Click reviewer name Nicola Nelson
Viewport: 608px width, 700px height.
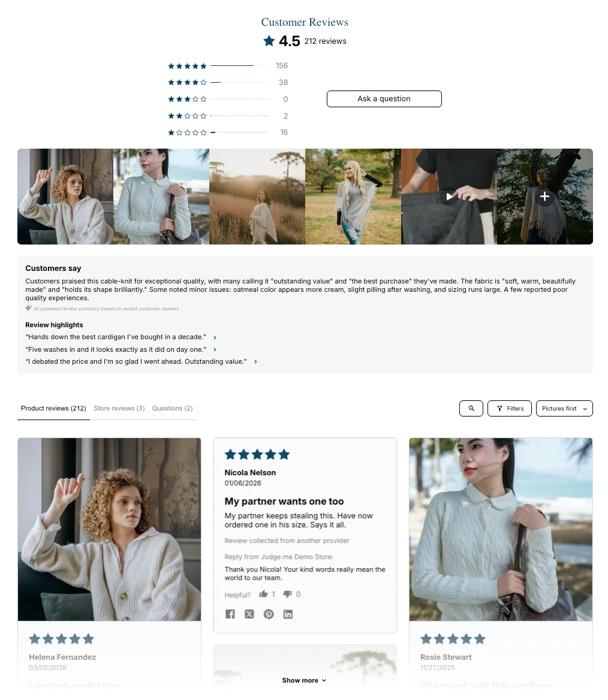(250, 473)
